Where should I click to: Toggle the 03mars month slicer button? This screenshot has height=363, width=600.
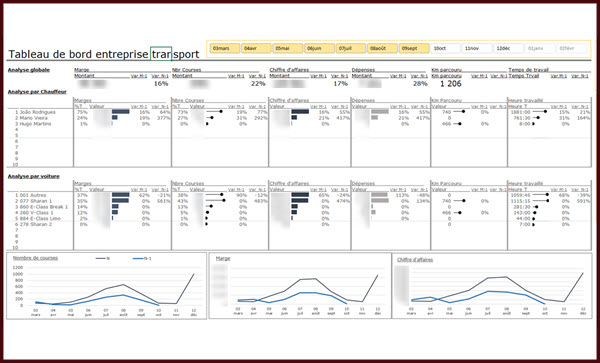coord(225,49)
